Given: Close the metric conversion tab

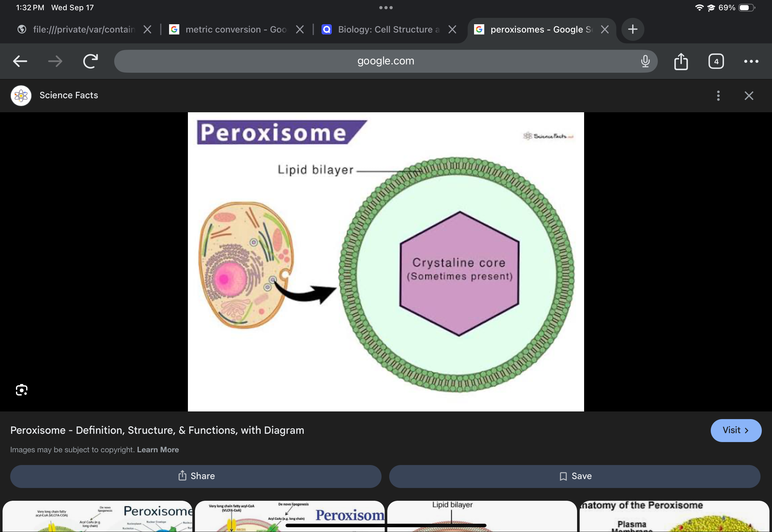Looking at the screenshot, I should 300,30.
